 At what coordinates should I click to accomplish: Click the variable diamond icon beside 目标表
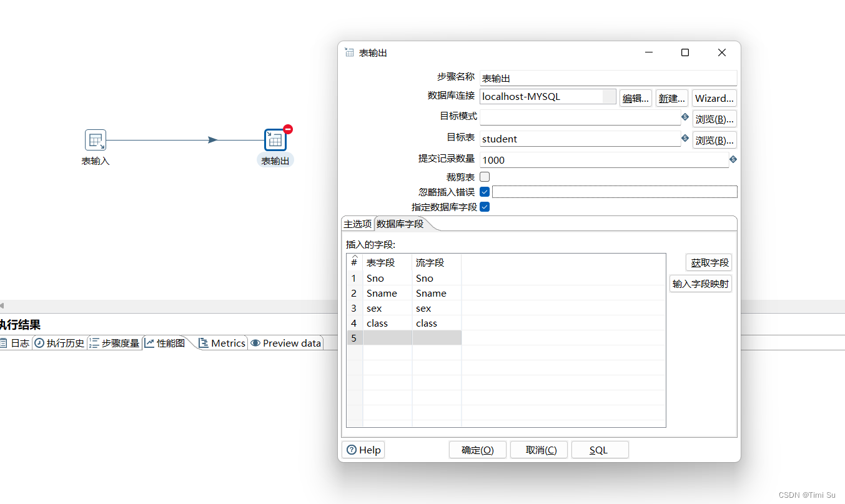pyautogui.click(x=684, y=138)
